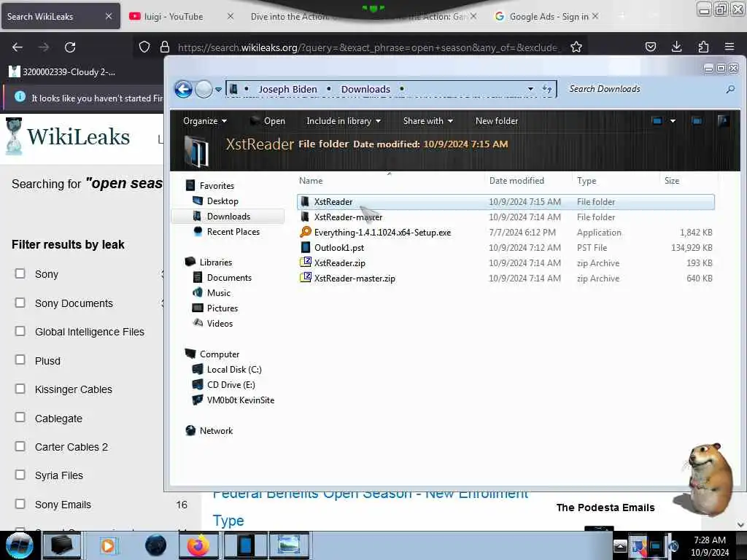The width and height of the screenshot is (747, 560).
Task: Check the Carter Cables 2 filter
Action: [20, 446]
